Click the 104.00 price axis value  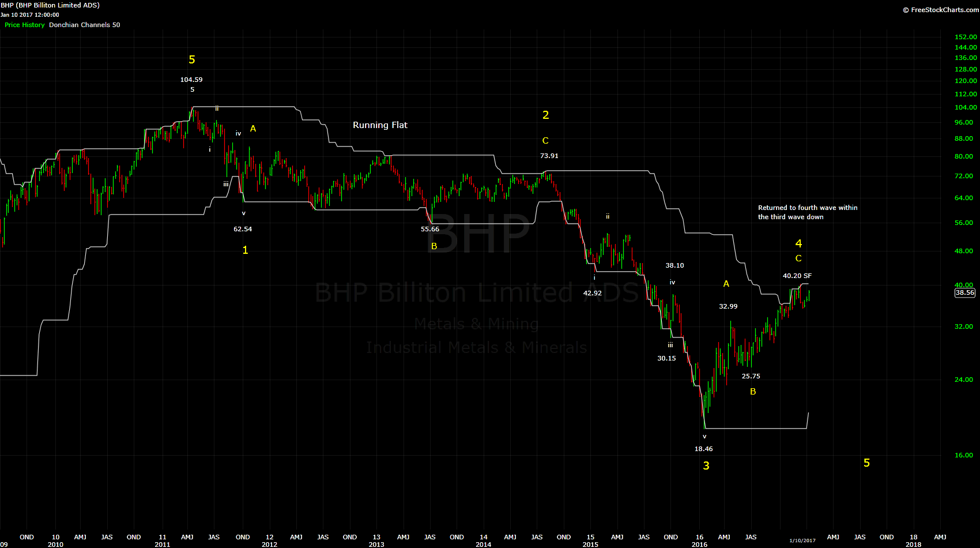coord(966,107)
